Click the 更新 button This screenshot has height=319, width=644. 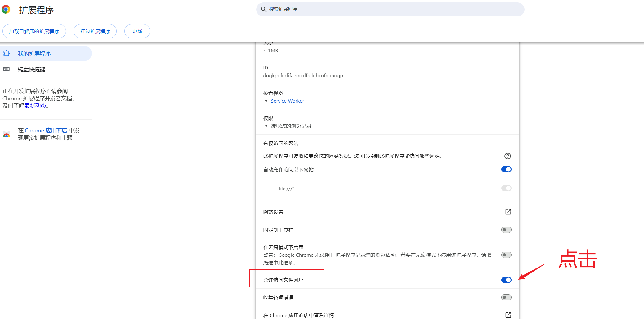point(137,31)
